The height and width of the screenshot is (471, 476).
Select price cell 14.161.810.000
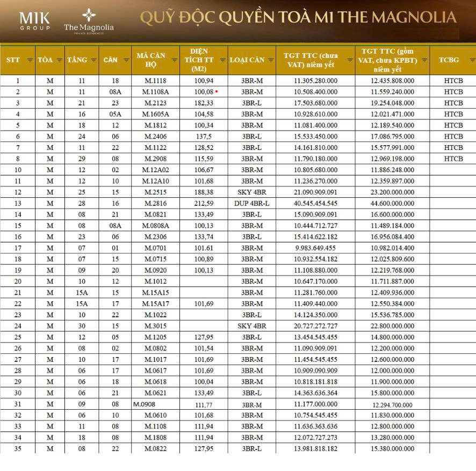(x=315, y=148)
